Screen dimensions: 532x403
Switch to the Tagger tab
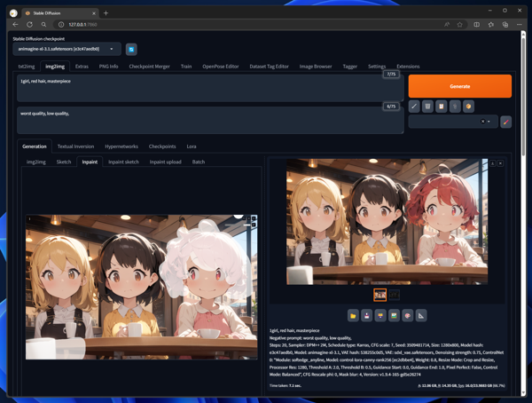pos(350,67)
